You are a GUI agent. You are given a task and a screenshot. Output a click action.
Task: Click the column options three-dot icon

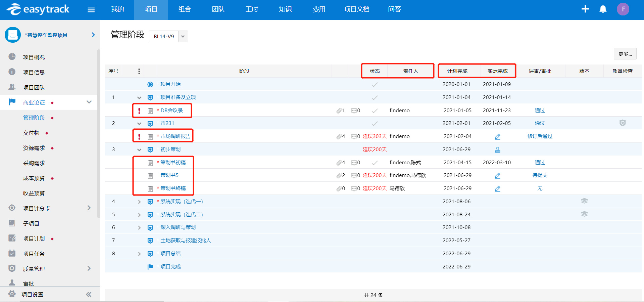pyautogui.click(x=139, y=71)
